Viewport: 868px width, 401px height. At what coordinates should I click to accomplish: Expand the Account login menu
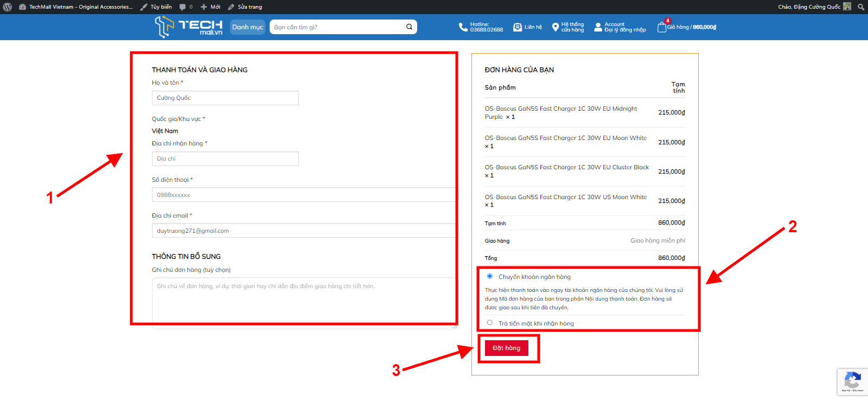click(620, 27)
